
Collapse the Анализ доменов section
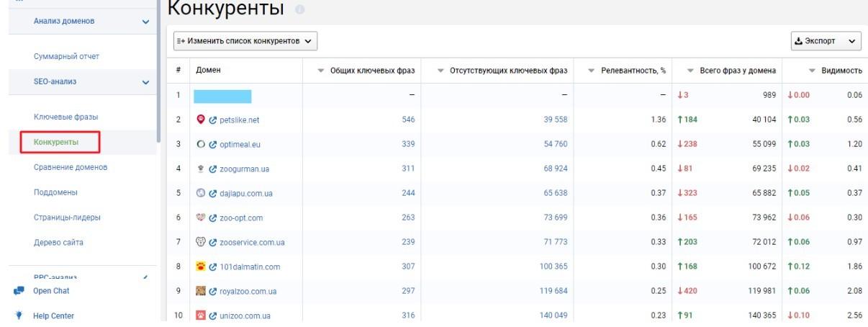[x=146, y=22]
